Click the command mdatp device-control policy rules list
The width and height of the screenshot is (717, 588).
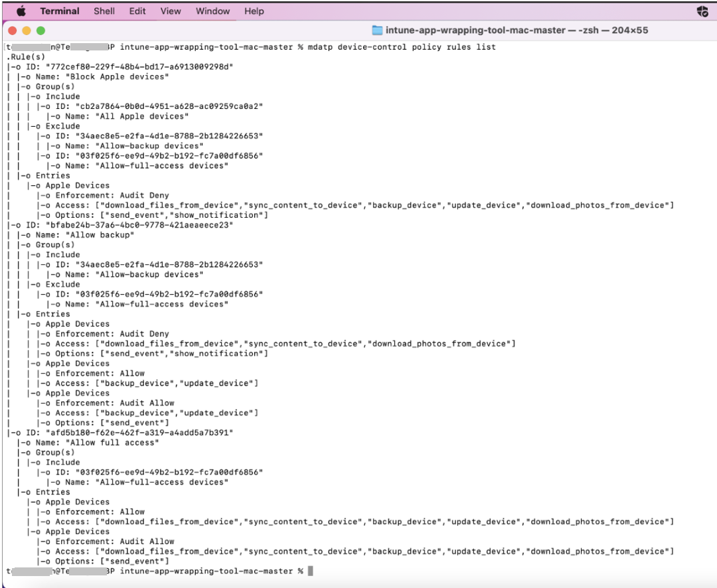402,47
